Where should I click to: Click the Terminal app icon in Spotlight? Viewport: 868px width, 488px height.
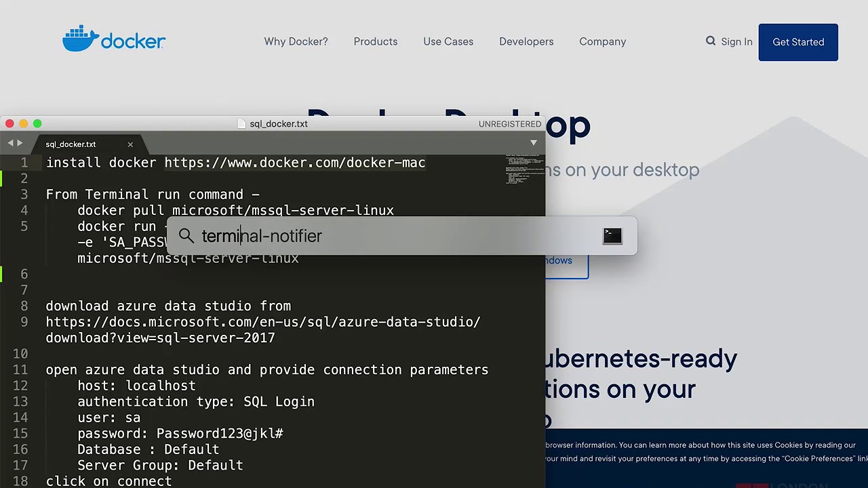612,236
